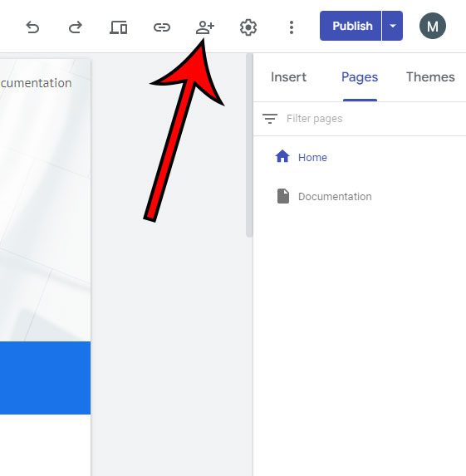Expand the Publish dropdown arrow
Viewport: 466px width, 476px height.
pyautogui.click(x=393, y=26)
